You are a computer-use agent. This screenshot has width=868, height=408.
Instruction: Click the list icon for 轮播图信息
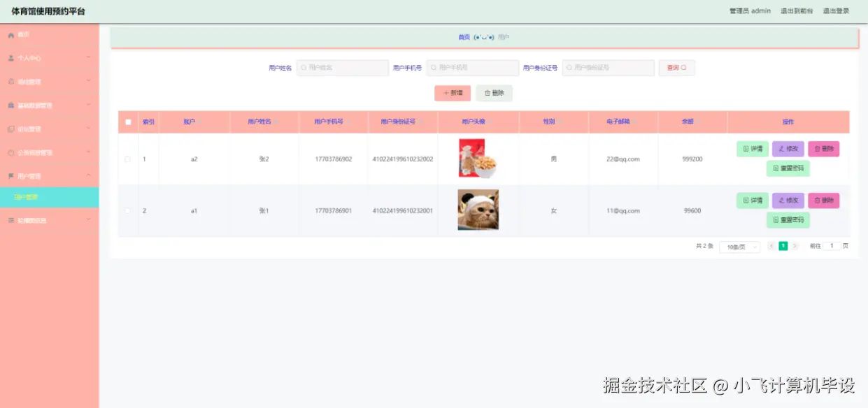tap(10, 220)
